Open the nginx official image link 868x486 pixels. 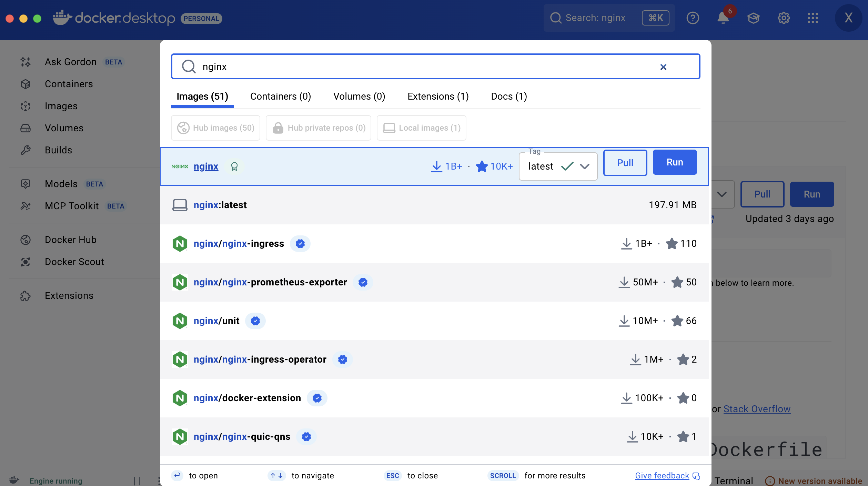(206, 166)
